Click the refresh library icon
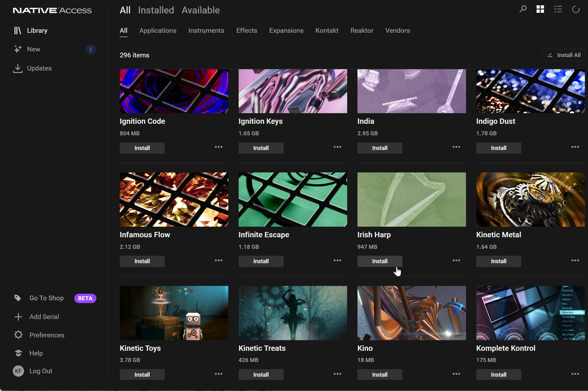588x391 pixels. pyautogui.click(x=576, y=9)
